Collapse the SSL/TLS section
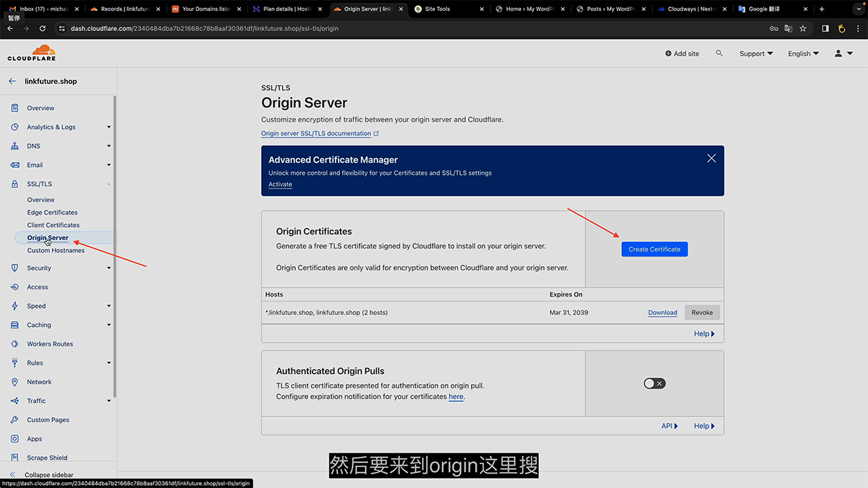The width and height of the screenshot is (868, 488). tap(109, 184)
